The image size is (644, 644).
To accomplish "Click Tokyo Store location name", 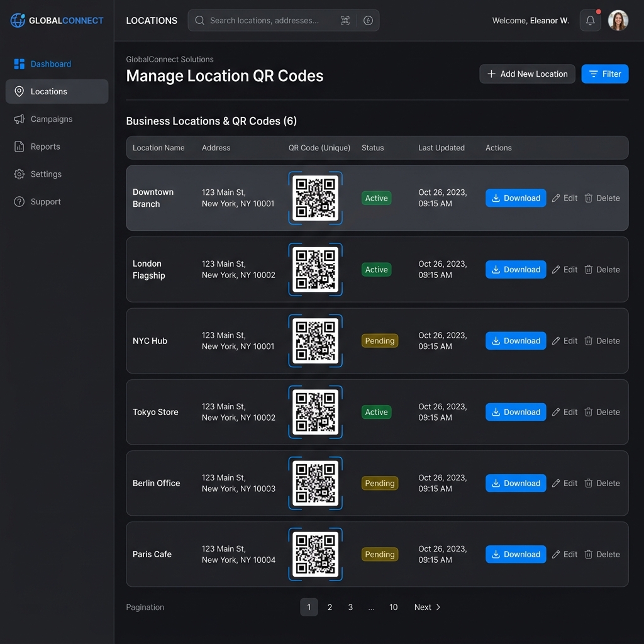I will 155,412.
